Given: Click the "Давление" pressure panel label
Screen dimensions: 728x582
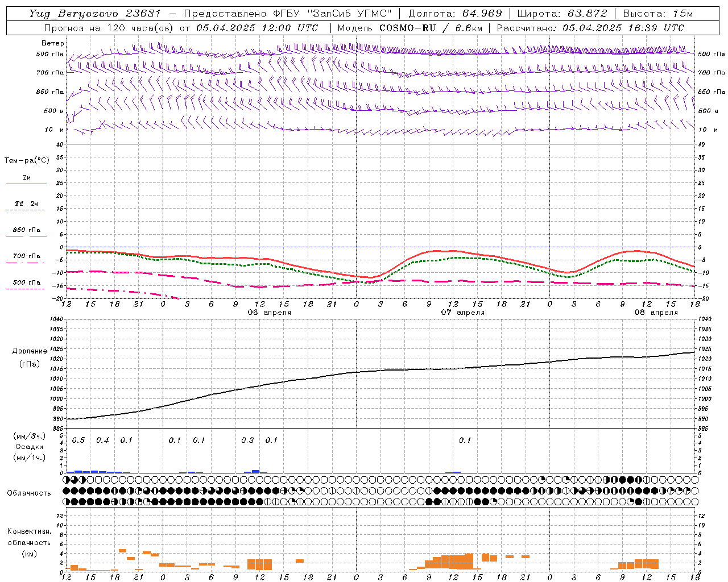Looking at the screenshot, I should pos(30,351).
